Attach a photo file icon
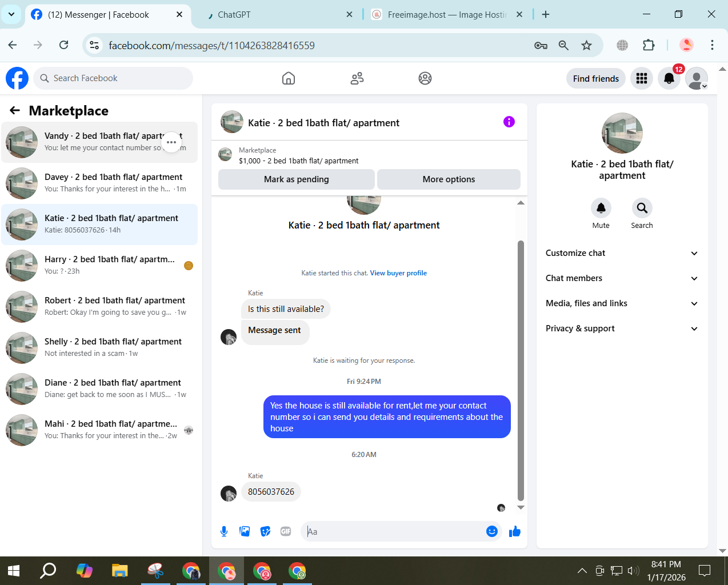 pos(245,531)
